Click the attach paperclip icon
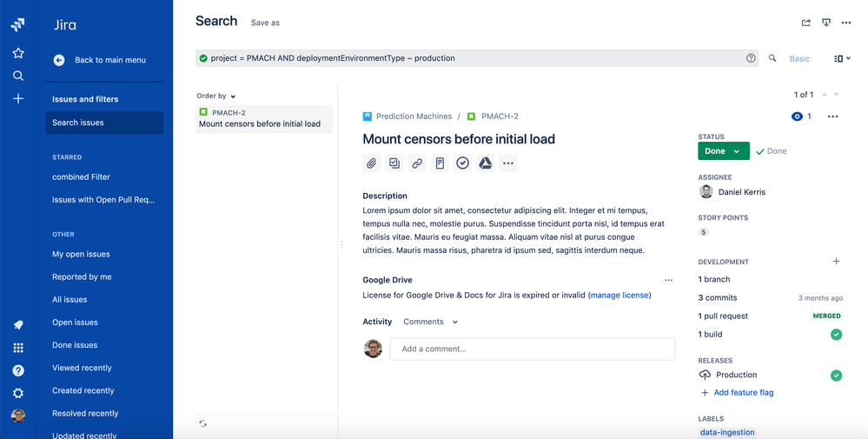The height and width of the screenshot is (439, 868). [372, 163]
